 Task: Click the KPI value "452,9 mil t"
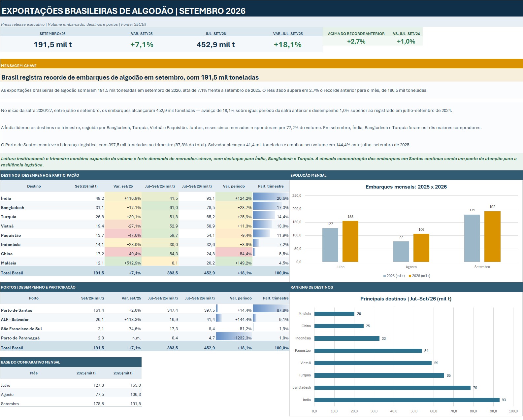pos(216,45)
